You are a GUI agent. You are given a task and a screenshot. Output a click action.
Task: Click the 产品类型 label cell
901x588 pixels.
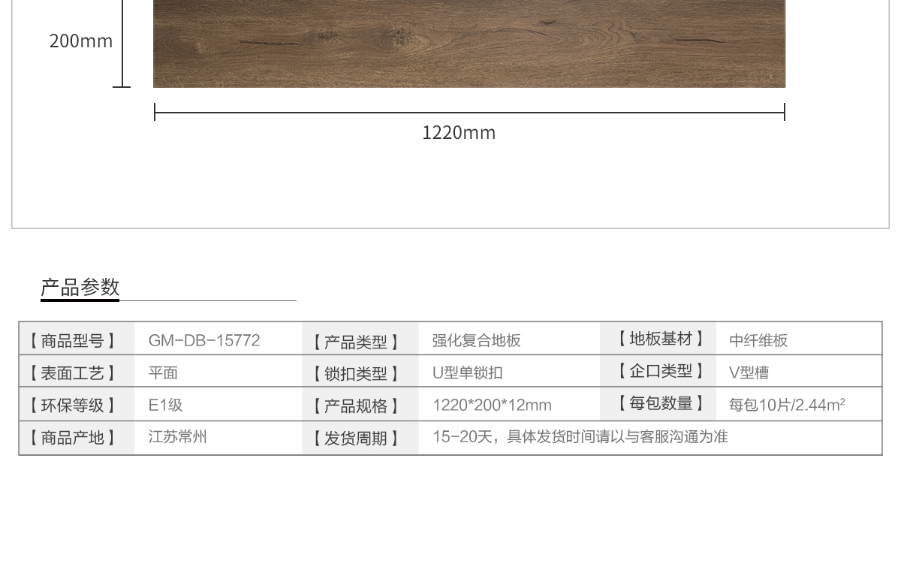point(356,342)
